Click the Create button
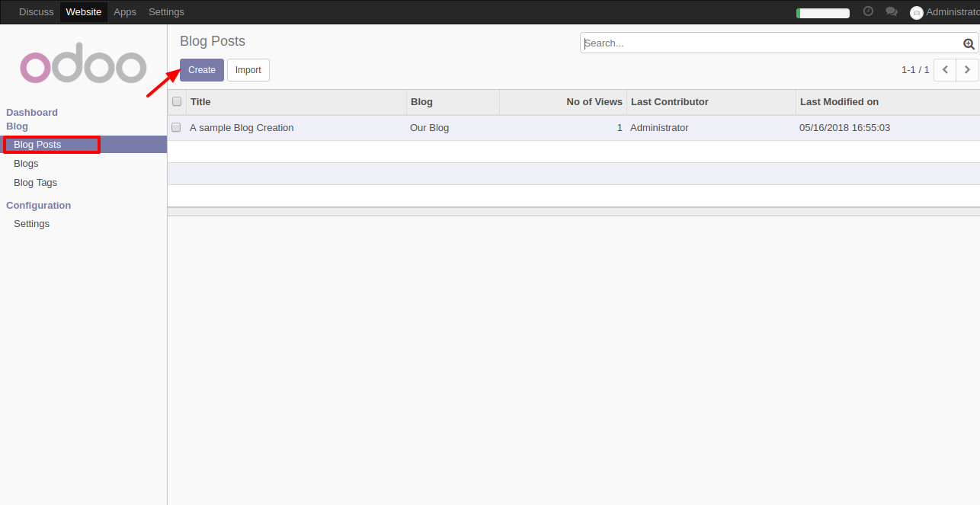Image resolution: width=980 pixels, height=505 pixels. (x=202, y=70)
